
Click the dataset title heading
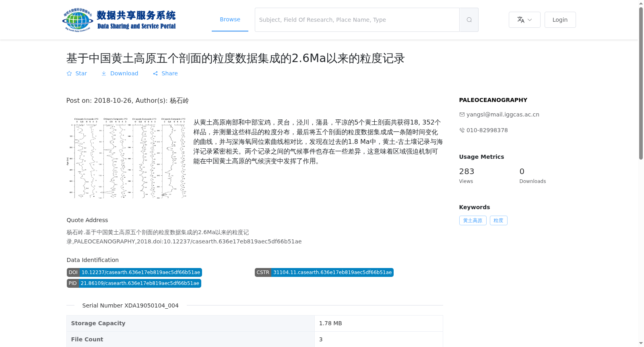pos(235,58)
